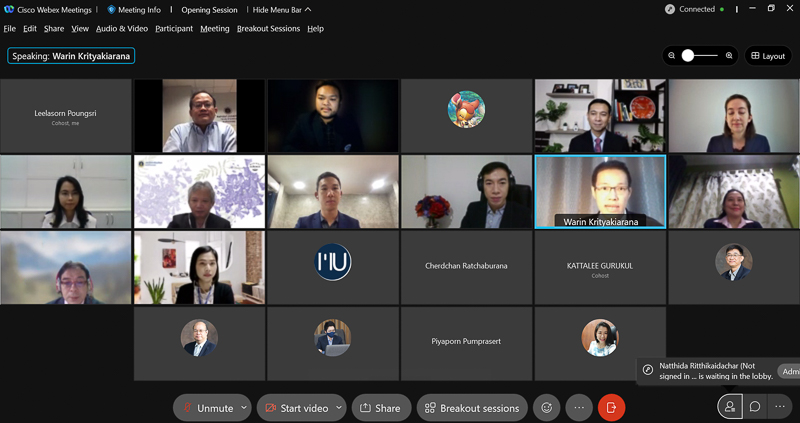Click the red leave meeting icon
800x423 pixels.
point(611,407)
